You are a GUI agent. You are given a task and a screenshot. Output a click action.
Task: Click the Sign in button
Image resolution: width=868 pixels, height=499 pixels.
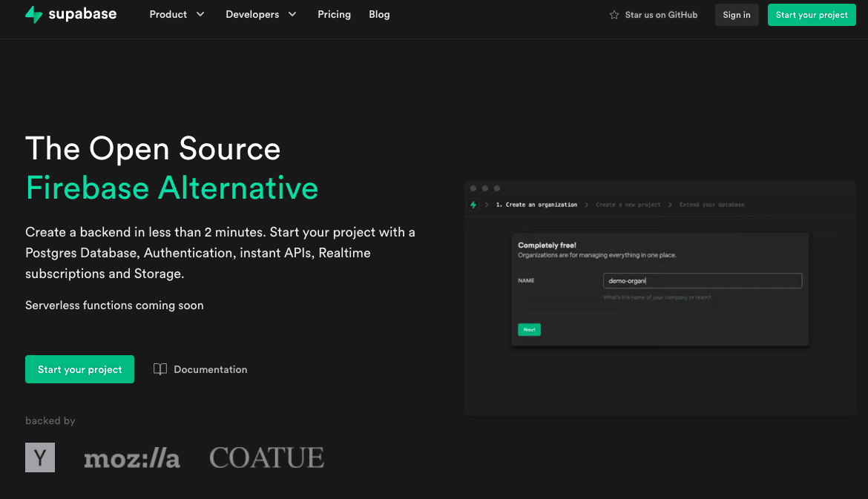[737, 15]
